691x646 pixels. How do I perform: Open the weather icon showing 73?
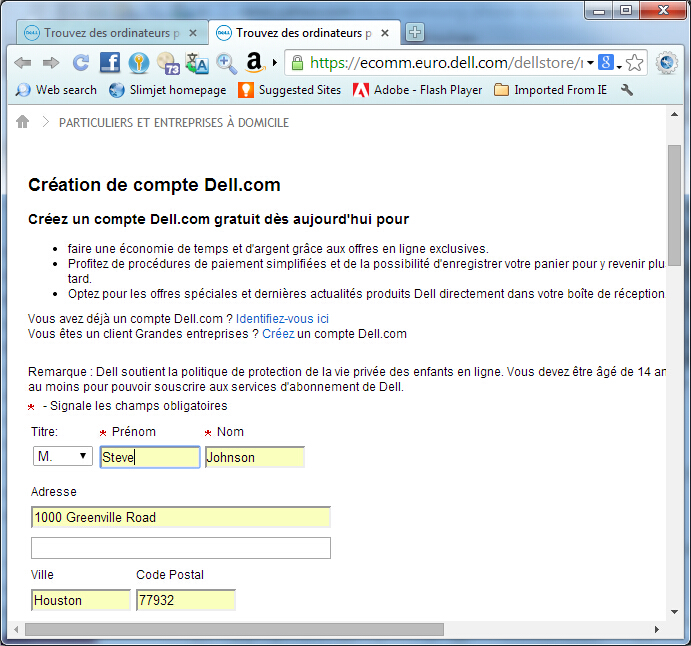pos(168,63)
